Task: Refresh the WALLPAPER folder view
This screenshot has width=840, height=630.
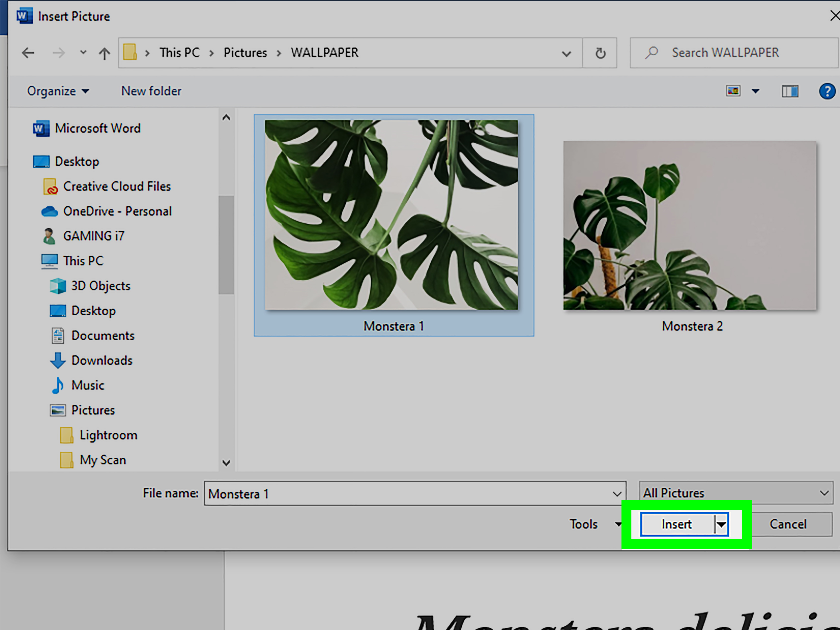Action: [x=600, y=53]
